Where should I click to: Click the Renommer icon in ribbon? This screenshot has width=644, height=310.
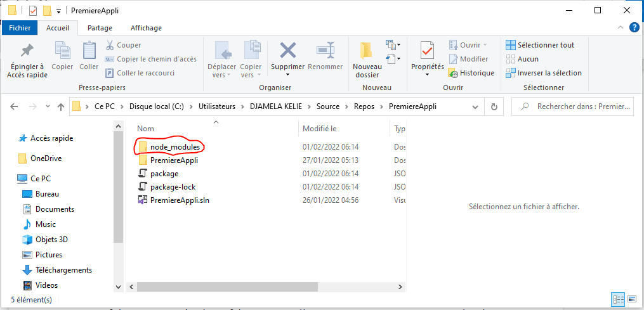click(x=325, y=51)
